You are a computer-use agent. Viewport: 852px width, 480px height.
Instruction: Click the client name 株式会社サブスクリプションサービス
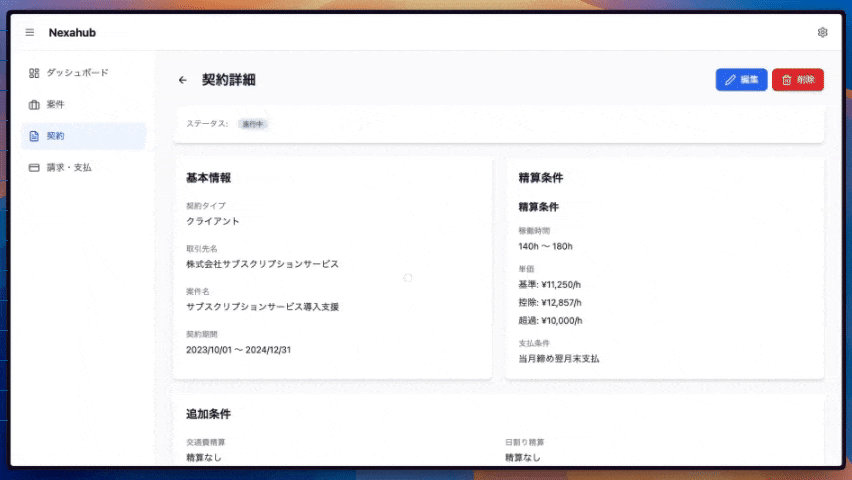(x=262, y=264)
